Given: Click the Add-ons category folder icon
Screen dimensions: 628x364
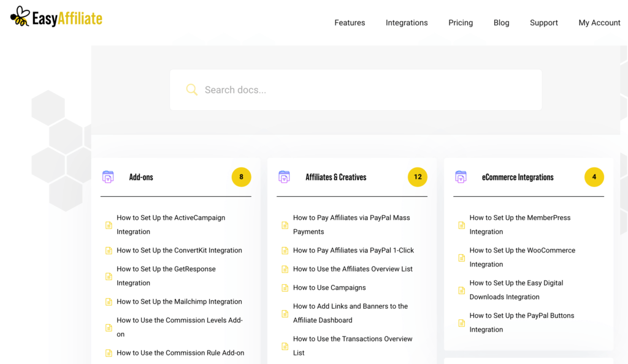Looking at the screenshot, I should point(108,177).
